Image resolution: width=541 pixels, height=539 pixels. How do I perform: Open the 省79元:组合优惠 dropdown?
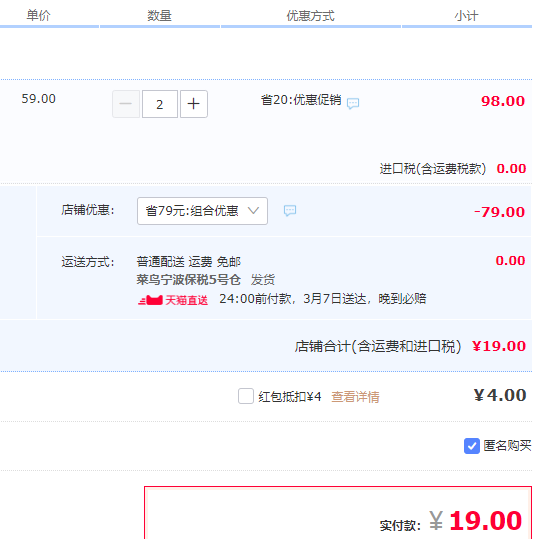(x=202, y=211)
